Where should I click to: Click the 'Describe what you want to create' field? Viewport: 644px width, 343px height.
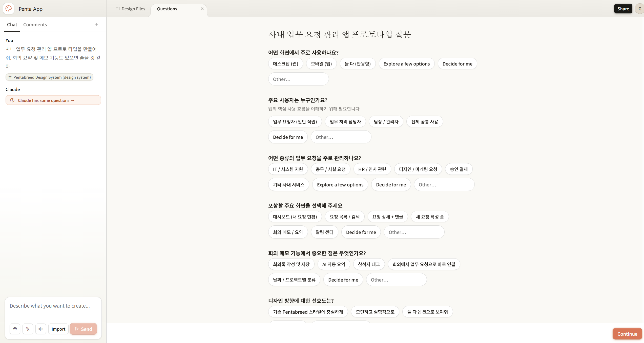pos(53,306)
